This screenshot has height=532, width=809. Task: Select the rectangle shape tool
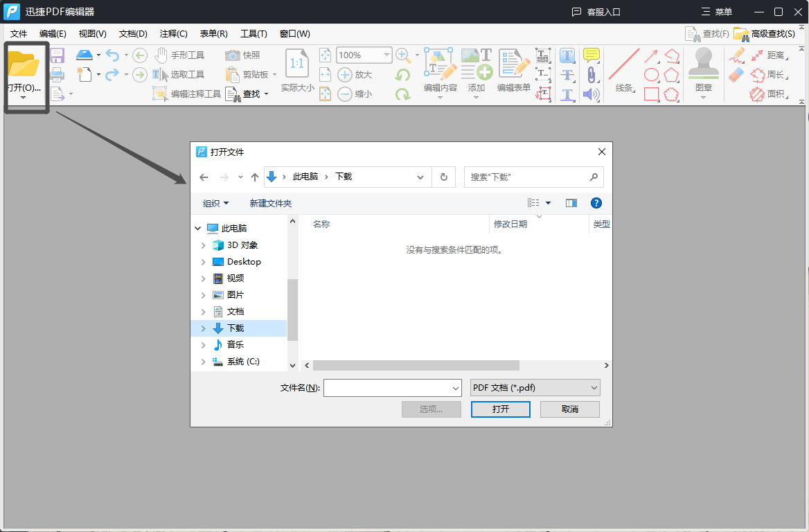click(652, 94)
